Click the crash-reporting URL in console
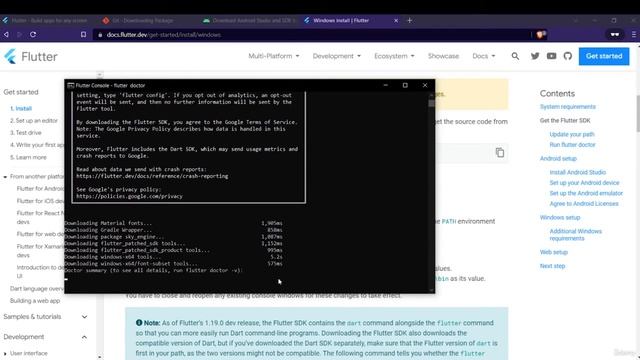This screenshot has width=640, height=360. (x=152, y=176)
